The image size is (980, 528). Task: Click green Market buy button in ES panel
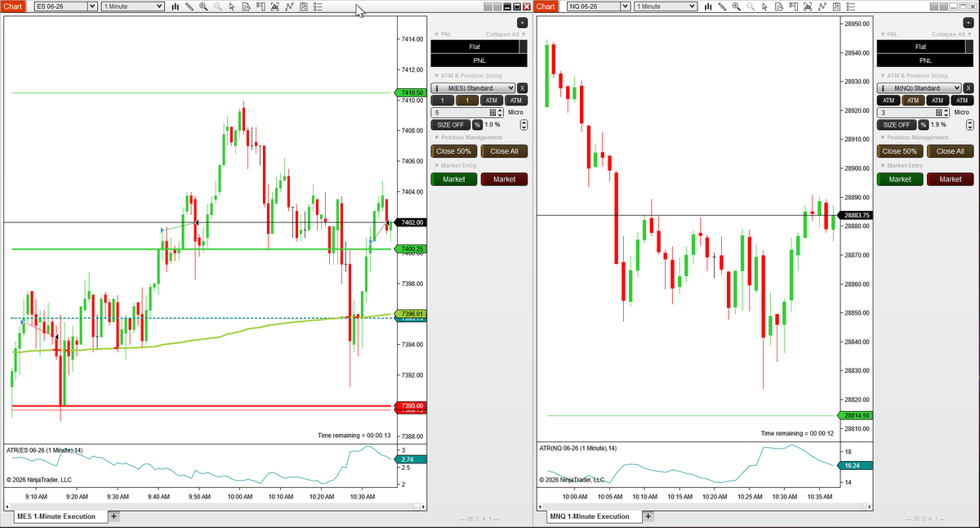[454, 179]
